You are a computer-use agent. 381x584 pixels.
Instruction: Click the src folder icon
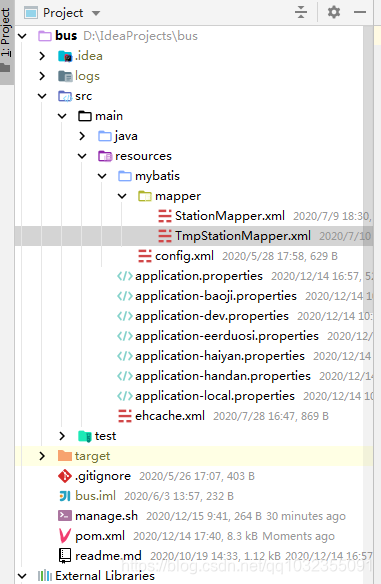[x=65, y=96]
